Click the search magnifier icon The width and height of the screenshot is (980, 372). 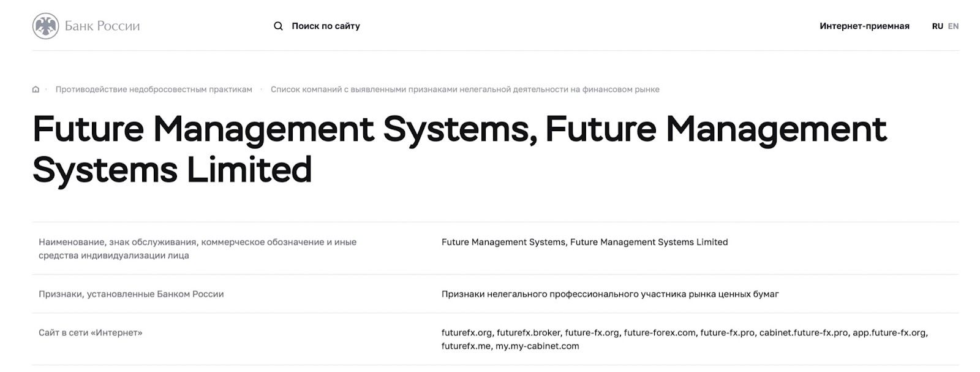coord(278,26)
